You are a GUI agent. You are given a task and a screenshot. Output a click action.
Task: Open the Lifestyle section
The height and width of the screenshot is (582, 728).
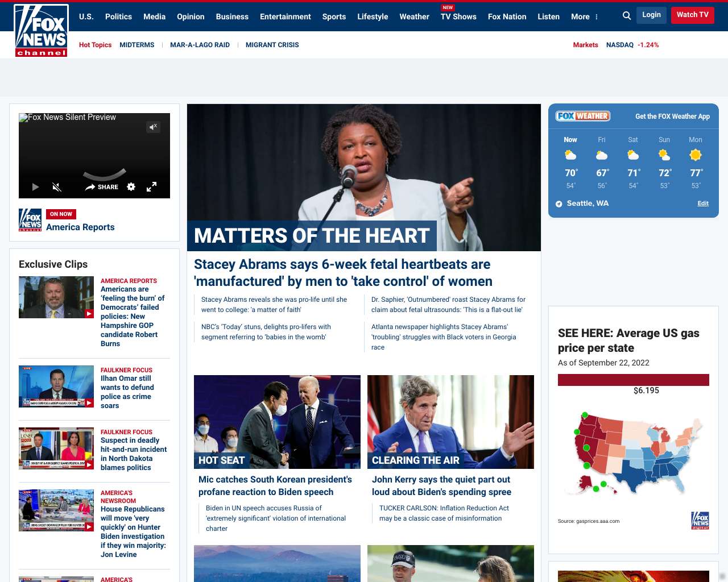pyautogui.click(x=373, y=16)
